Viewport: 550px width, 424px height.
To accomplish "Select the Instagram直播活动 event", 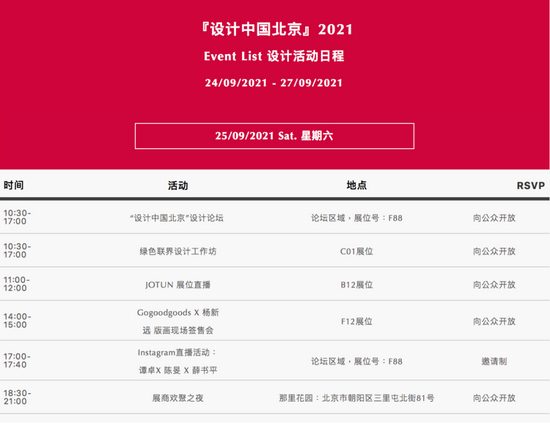I will pyautogui.click(x=178, y=361).
